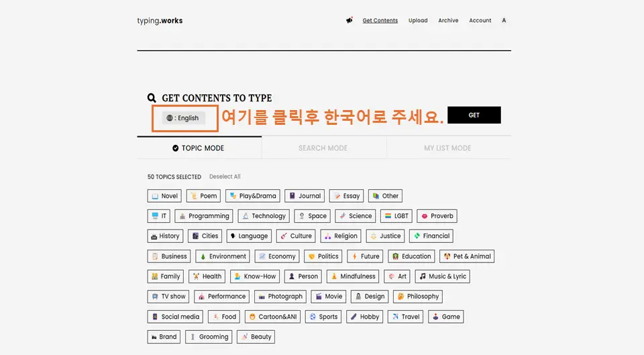Viewport: 644px width, 355px height.
Task: Tap the Sports topic chip
Action: (323, 317)
